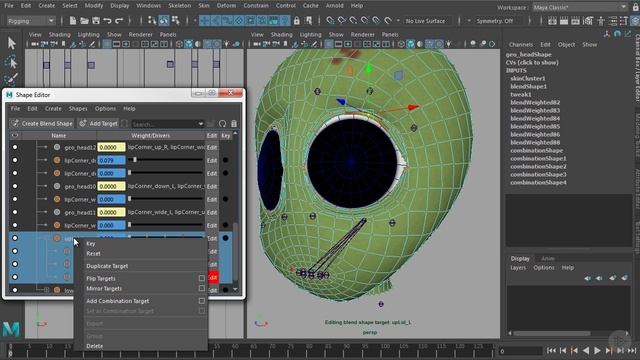Viewport: 640px width, 360px height.
Task: Open the Workspace Maya Classic dropdown
Action: pos(579,7)
